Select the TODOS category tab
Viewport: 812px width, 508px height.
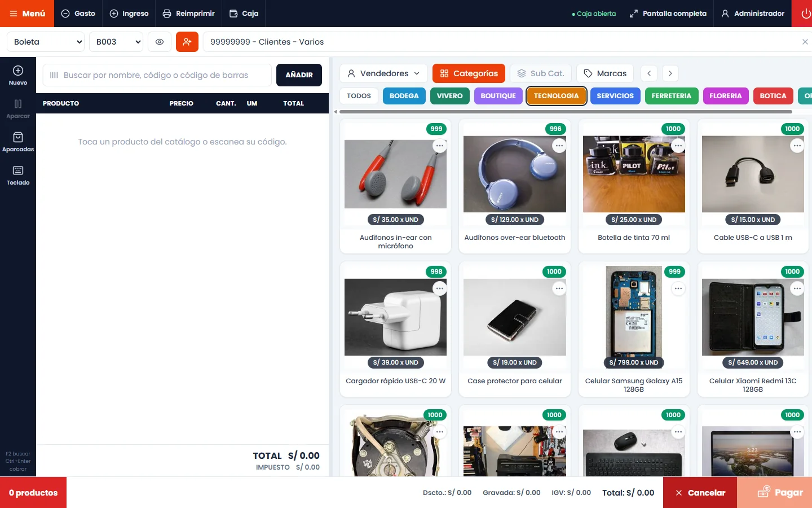pyautogui.click(x=359, y=96)
